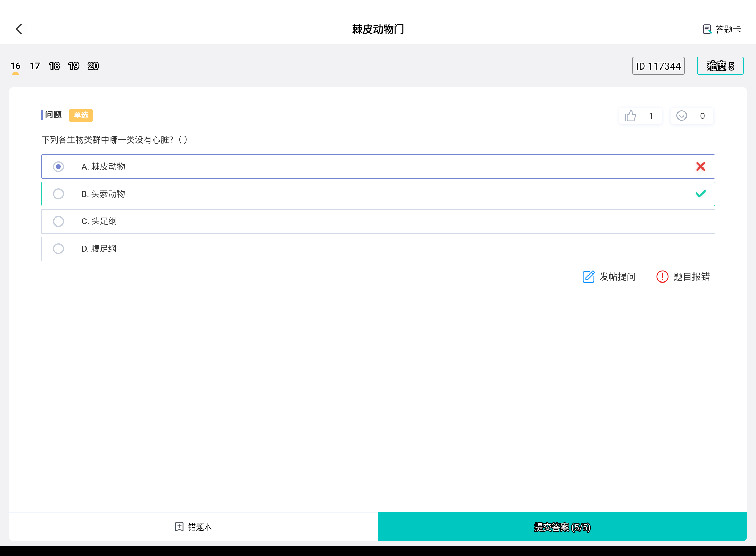Select radio button for A. 棘皮动物
This screenshot has width=756, height=556.
click(x=58, y=166)
